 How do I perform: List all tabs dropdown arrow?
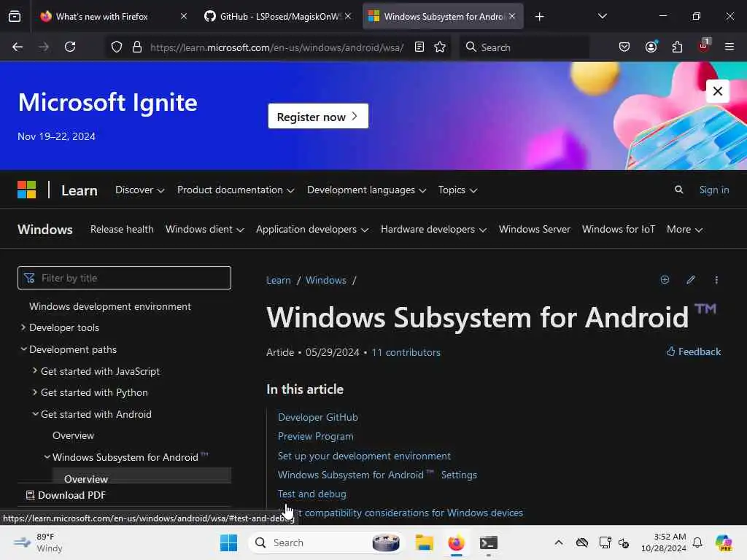coord(602,16)
